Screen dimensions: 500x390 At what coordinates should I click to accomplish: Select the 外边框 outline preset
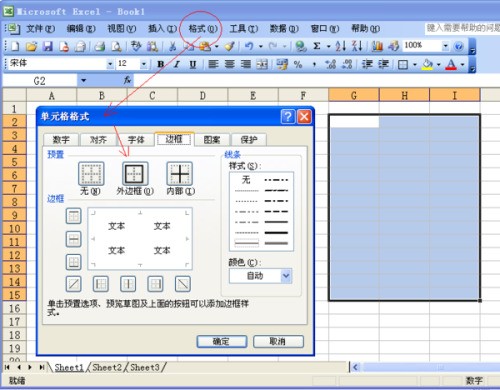135,174
